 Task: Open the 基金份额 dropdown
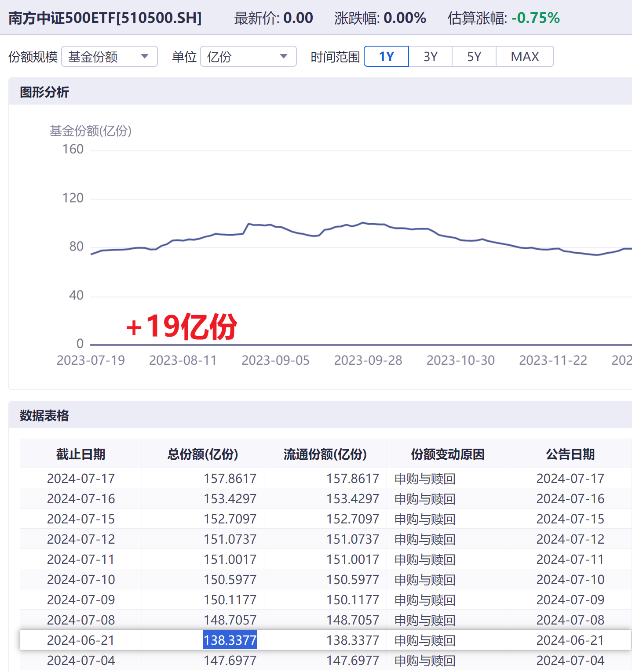(x=109, y=57)
